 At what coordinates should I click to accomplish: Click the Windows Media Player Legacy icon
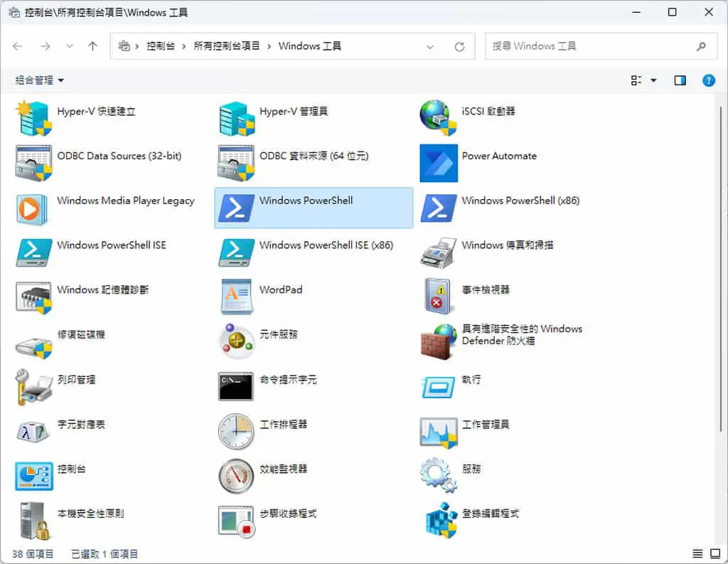[x=32, y=209]
